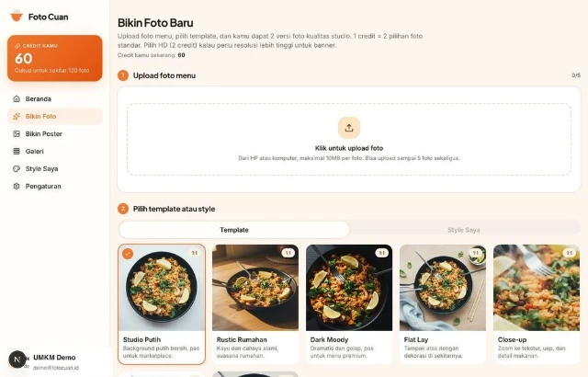Click the Bikin Poster image icon
The height and width of the screenshot is (377, 588).
[17, 134]
